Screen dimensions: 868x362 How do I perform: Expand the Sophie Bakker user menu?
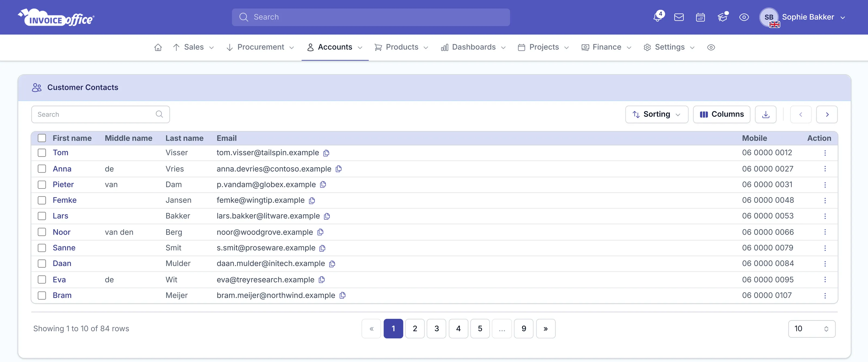click(x=803, y=17)
